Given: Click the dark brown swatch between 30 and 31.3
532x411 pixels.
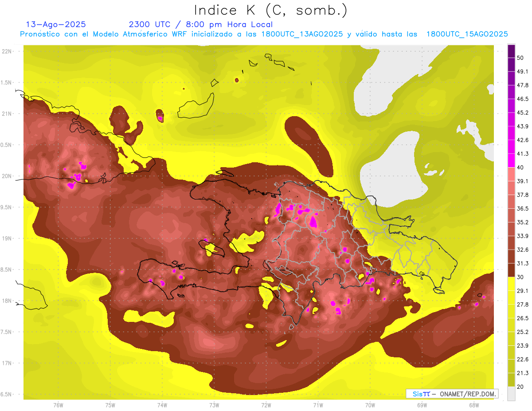Looking at the screenshot, I should (x=511, y=270).
